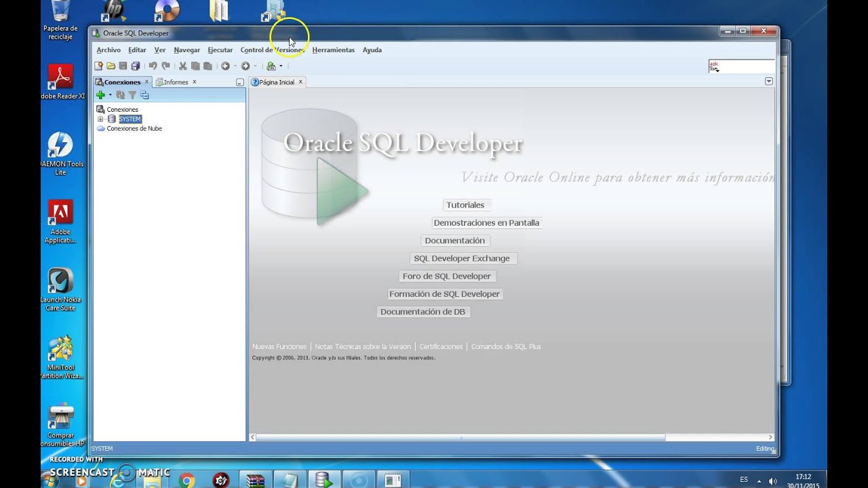Viewport: 868px width, 488px height.
Task: Open the Ejecutar menu
Action: point(220,50)
